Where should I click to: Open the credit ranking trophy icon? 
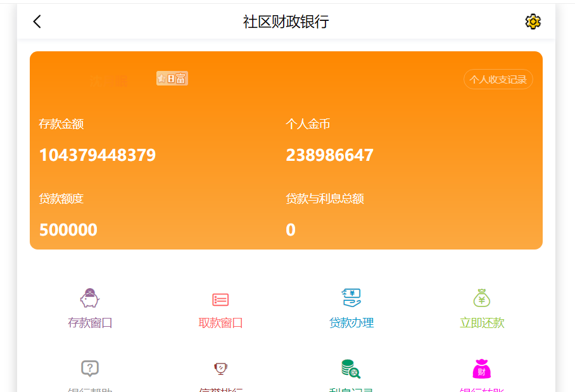tap(220, 368)
